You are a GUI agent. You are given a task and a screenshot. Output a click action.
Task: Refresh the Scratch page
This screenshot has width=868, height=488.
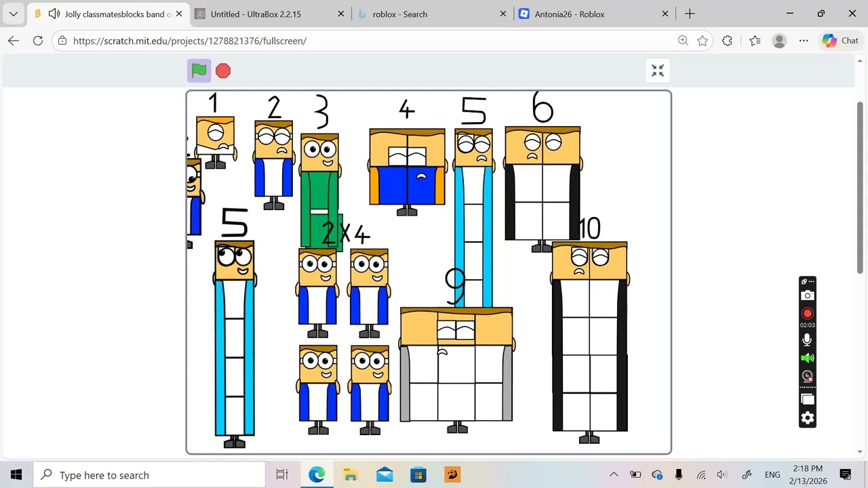(38, 41)
